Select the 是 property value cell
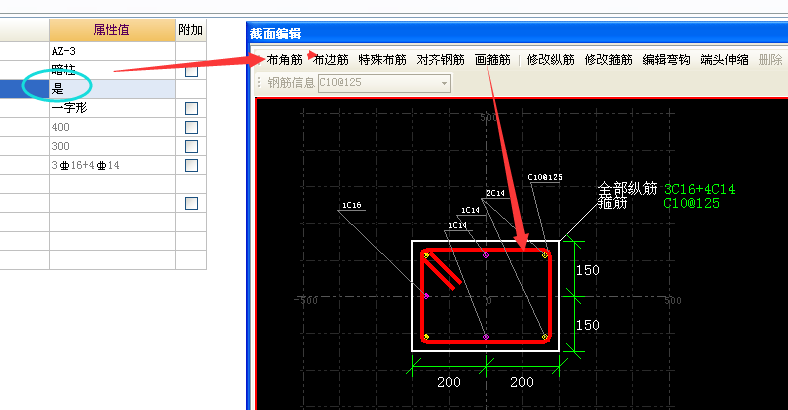Viewport: 788px width, 410px height. coord(112,89)
